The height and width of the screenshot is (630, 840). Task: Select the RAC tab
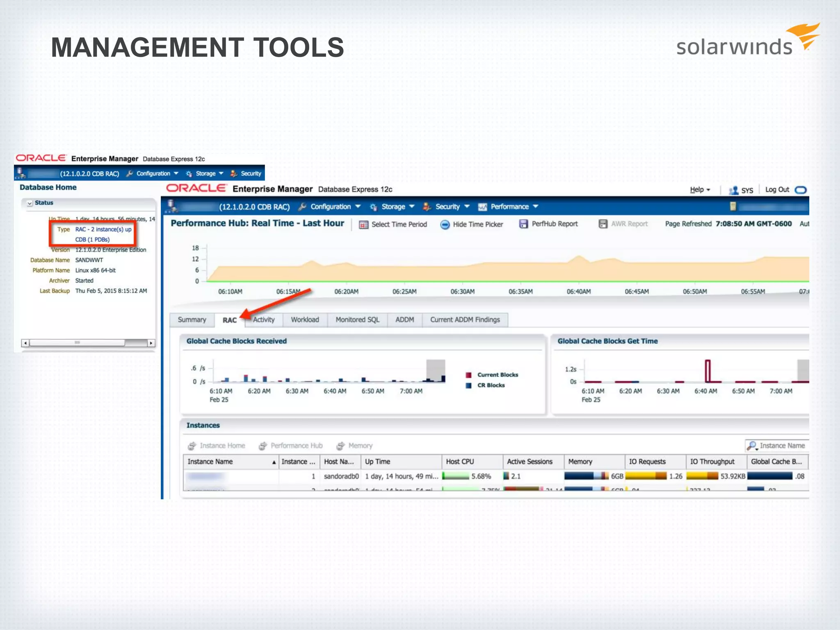pos(229,320)
